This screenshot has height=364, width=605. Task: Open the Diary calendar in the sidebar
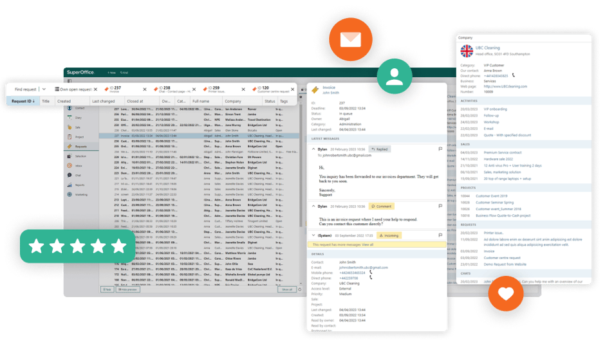click(75, 118)
